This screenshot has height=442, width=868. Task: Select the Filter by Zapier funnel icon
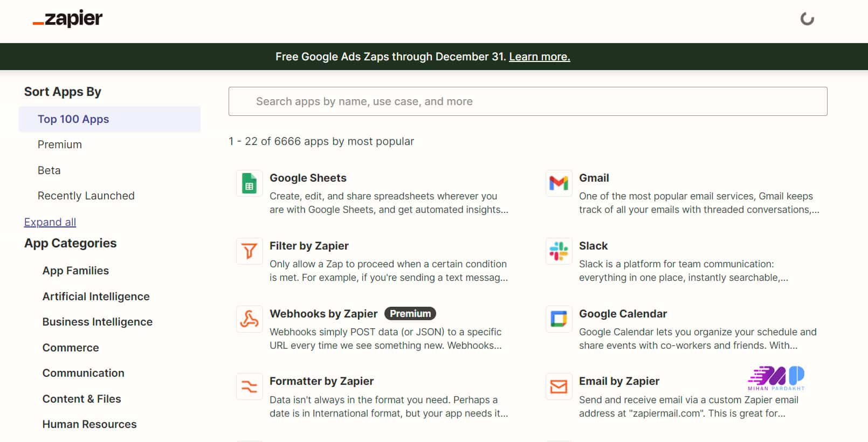[x=249, y=251]
